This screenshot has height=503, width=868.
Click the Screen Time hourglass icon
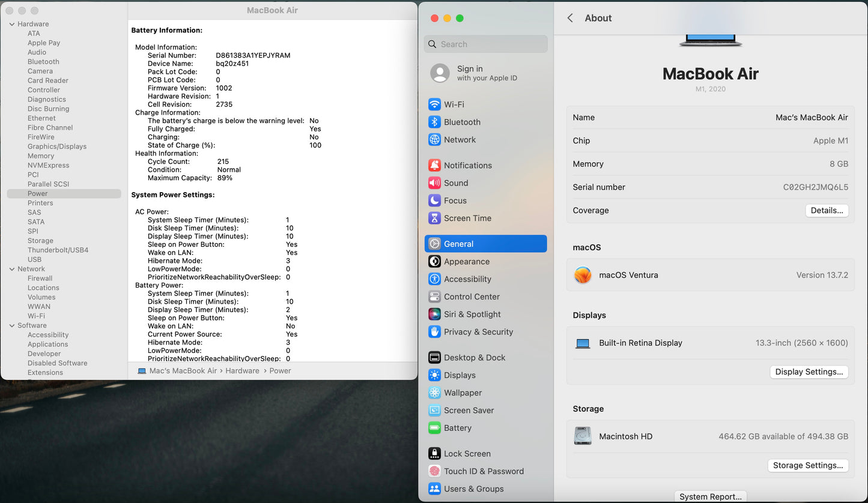click(x=434, y=218)
